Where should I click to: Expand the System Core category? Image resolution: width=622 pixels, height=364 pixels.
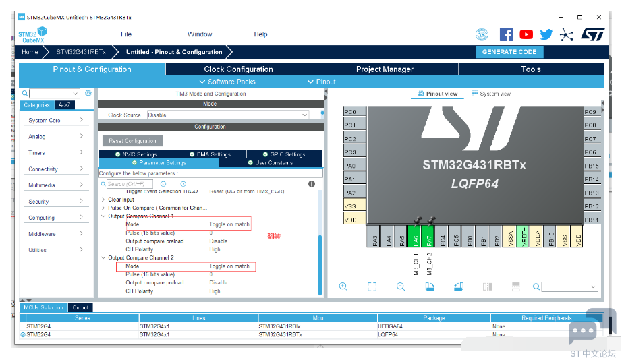[x=56, y=120]
